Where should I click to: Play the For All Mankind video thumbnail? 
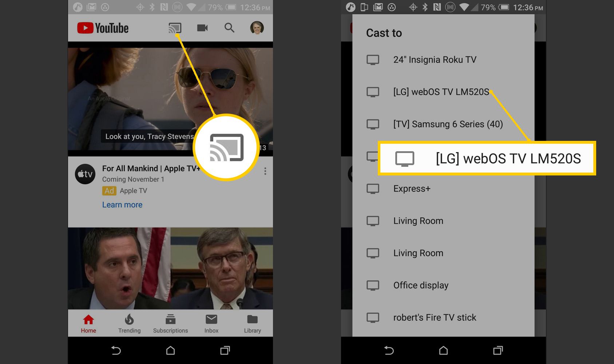point(170,99)
